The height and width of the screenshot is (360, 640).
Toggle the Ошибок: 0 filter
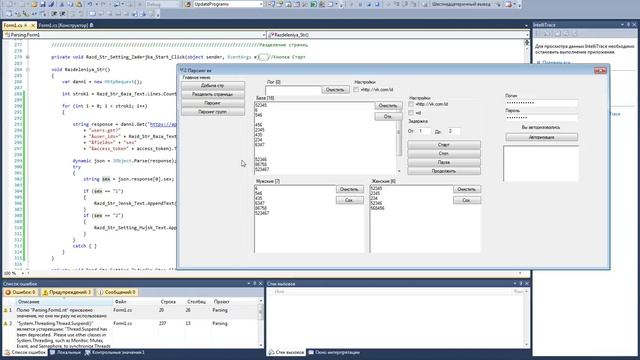[x=20, y=292]
